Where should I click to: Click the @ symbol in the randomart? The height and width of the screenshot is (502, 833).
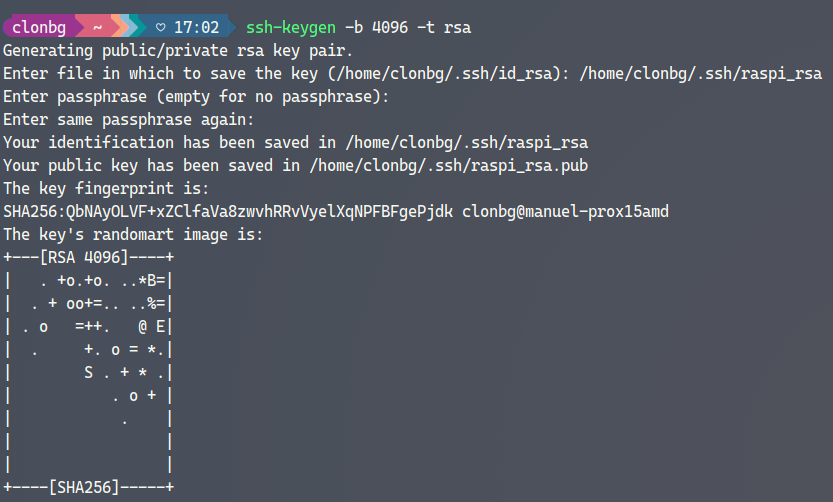coord(144,326)
